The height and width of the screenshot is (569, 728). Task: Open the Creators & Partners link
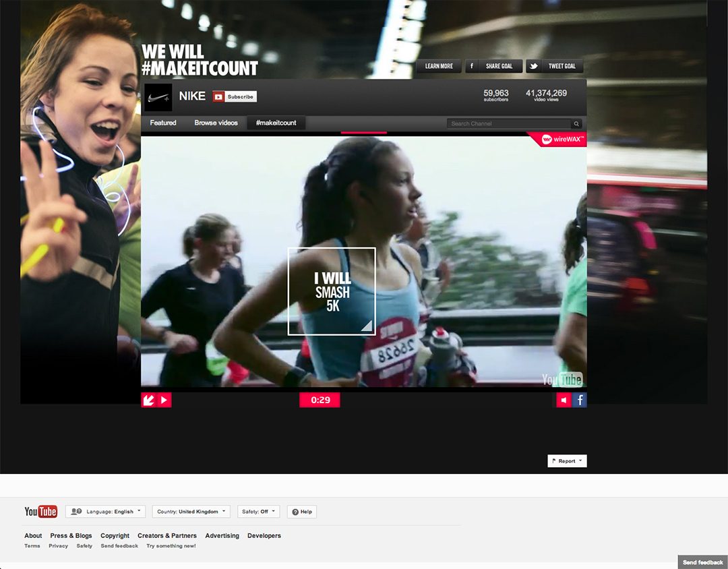[167, 535]
